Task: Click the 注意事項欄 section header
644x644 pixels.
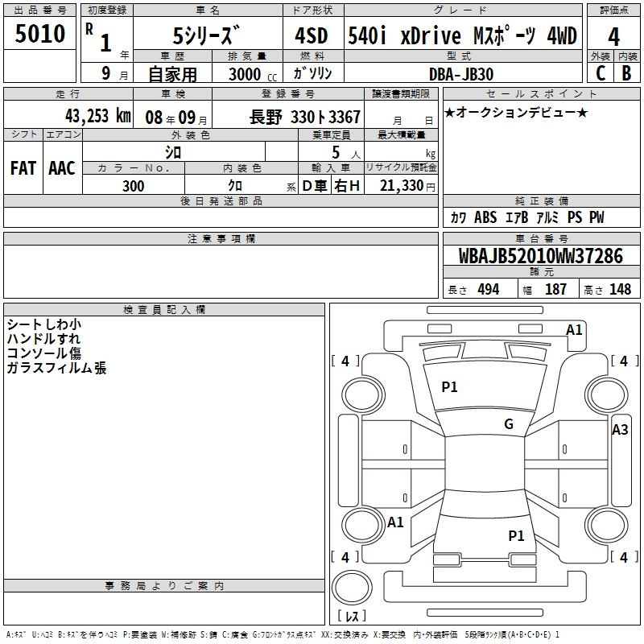Action: (x=221, y=238)
